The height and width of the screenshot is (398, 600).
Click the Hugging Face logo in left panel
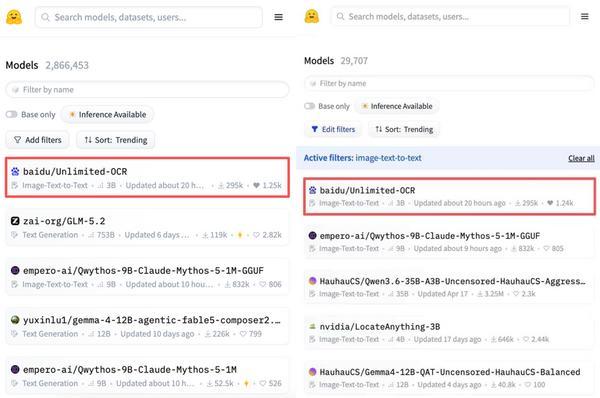coord(14,17)
